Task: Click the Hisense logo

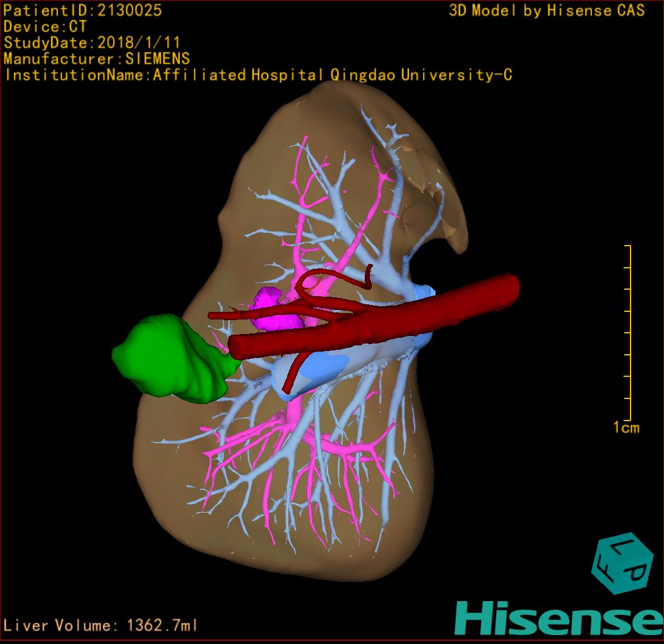Action: coord(559,619)
